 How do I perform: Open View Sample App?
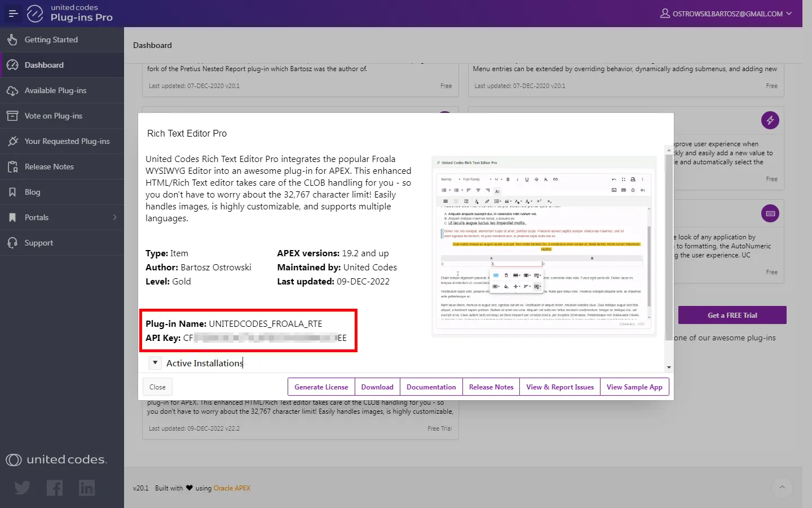[x=634, y=387]
